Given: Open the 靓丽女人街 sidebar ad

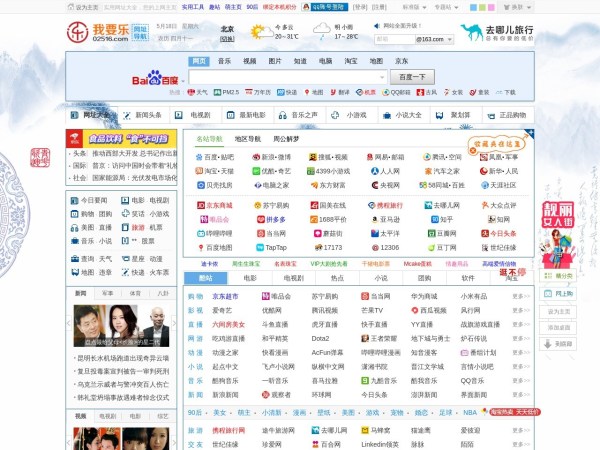Looking at the screenshot, I should (558, 234).
